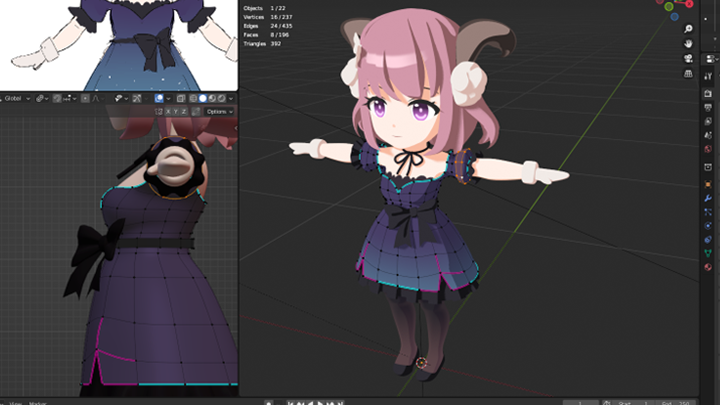Open the Collection properties tab
Image resolution: width=720 pixels, height=405 pixels.
tap(708, 167)
